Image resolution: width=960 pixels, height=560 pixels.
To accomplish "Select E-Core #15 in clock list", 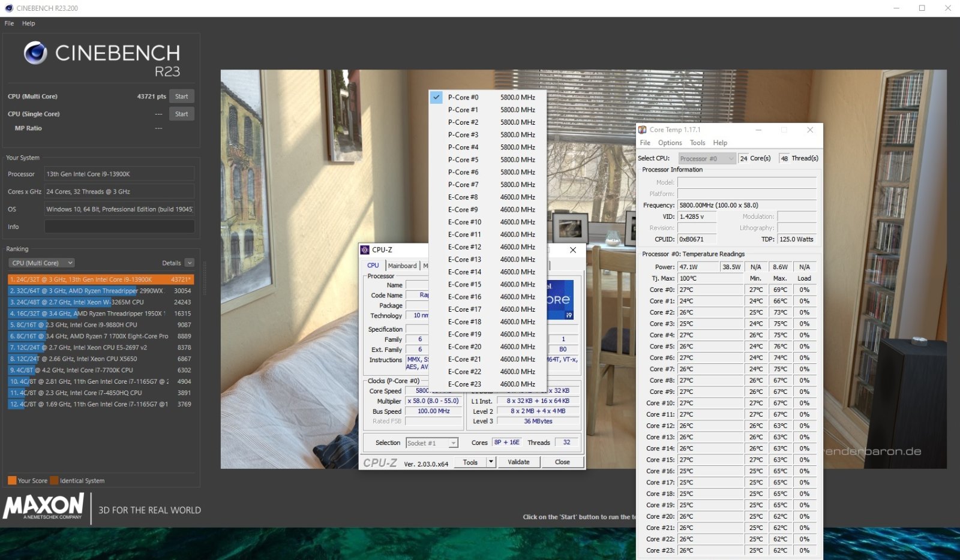I will [487, 284].
